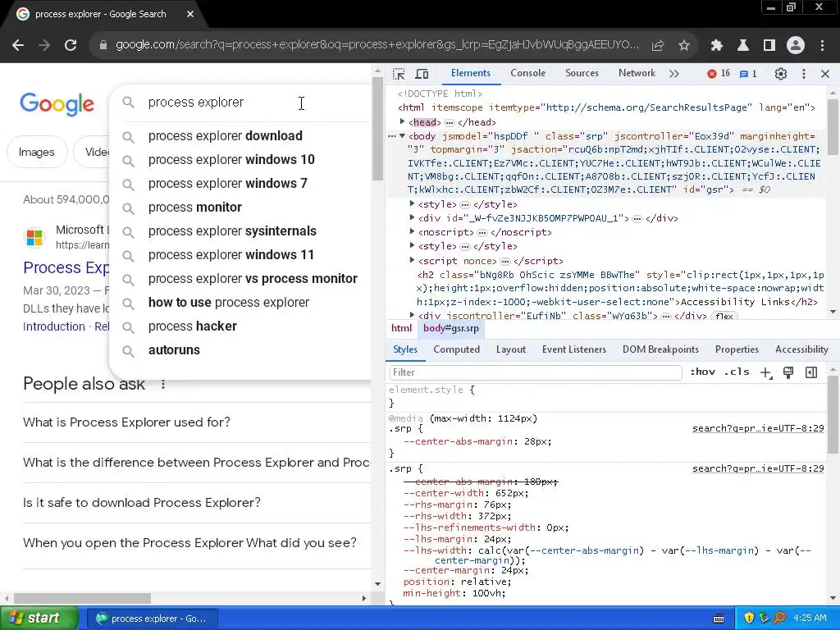
Task: Click the browser back arrow
Action: [x=18, y=45]
